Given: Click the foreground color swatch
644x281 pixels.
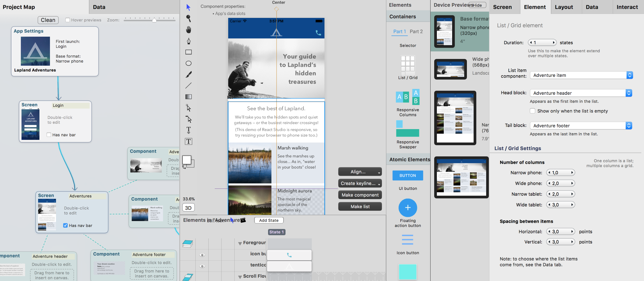Looking at the screenshot, I should [x=187, y=160].
